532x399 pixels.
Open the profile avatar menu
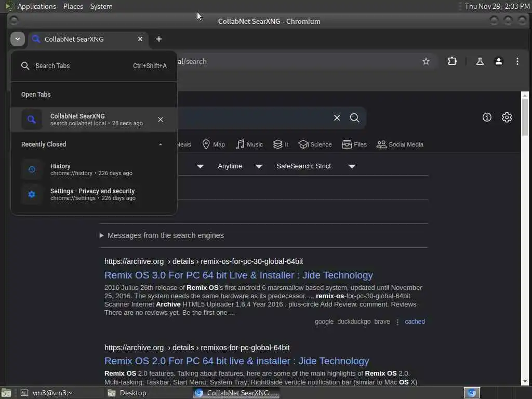[x=498, y=61]
